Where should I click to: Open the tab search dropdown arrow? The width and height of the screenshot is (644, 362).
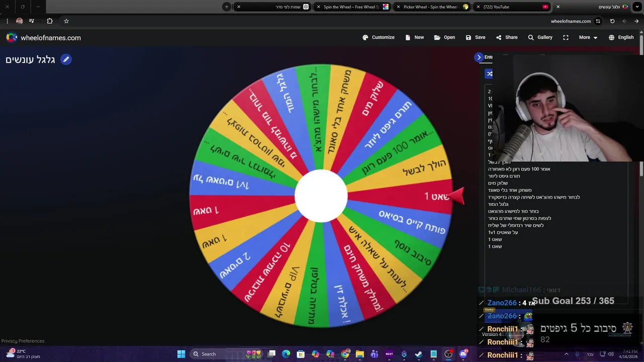coord(636,7)
